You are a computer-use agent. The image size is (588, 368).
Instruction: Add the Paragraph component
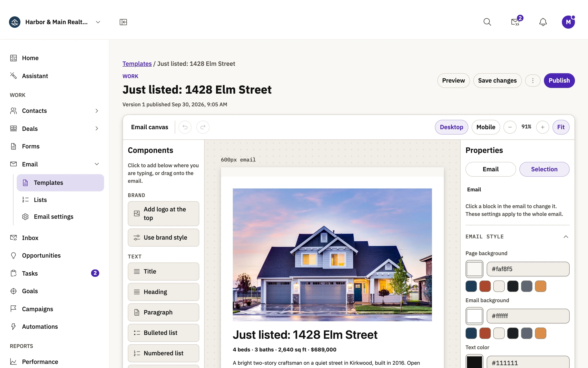click(163, 312)
